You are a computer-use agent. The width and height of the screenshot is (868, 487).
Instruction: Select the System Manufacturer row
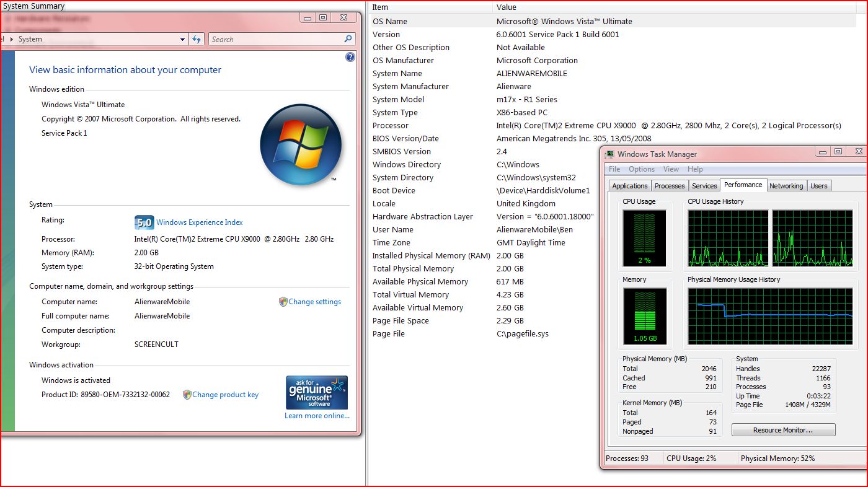[x=613, y=86]
